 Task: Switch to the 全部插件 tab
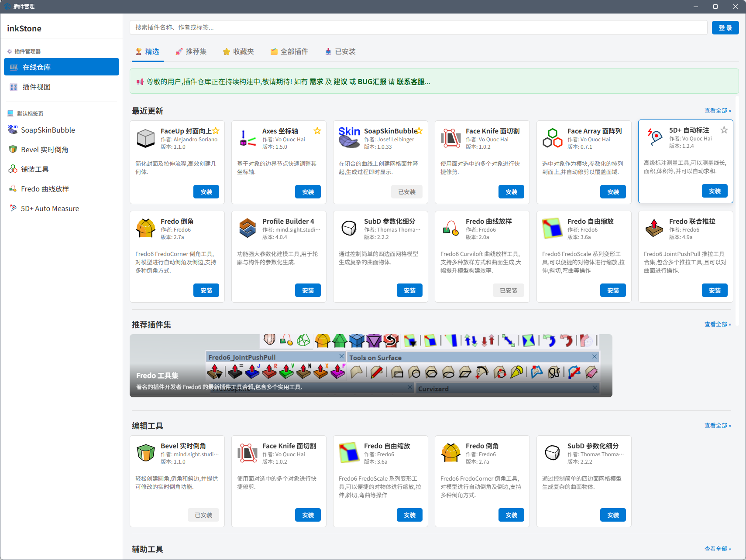click(x=289, y=51)
